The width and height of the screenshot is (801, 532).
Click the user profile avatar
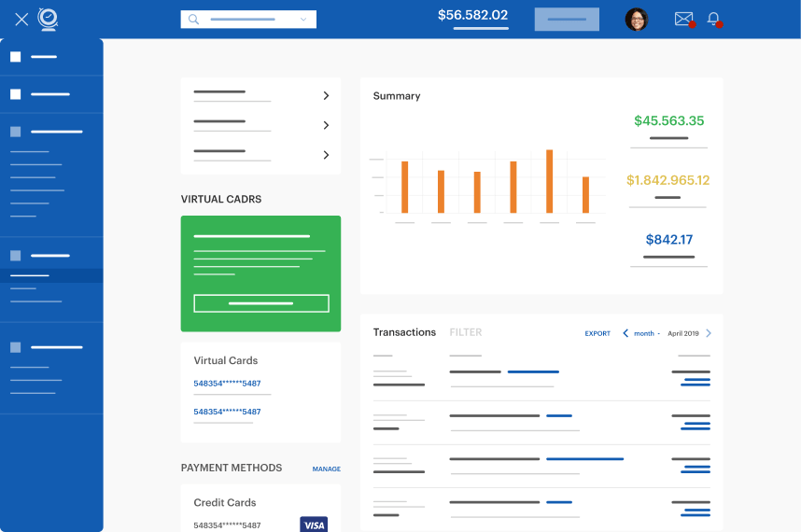637,20
